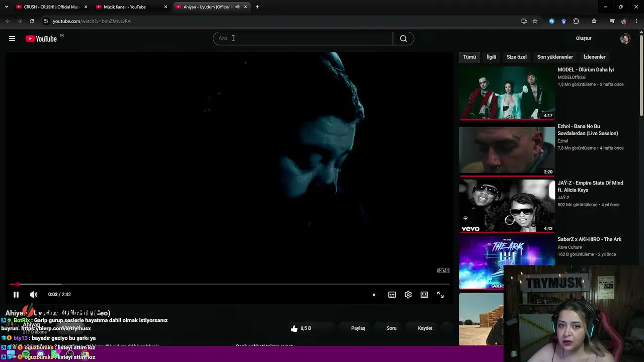Image resolution: width=644 pixels, height=362 pixels.
Task: Mute the tab via its audio icon
Action: (237, 7)
